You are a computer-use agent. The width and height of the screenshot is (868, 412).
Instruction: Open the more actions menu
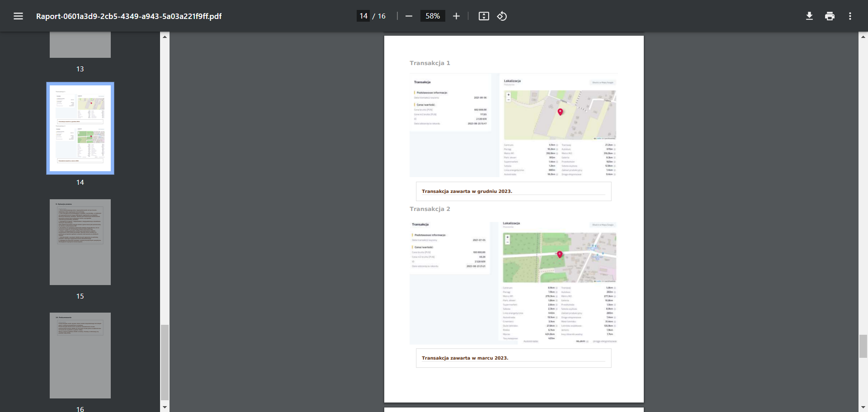[850, 16]
